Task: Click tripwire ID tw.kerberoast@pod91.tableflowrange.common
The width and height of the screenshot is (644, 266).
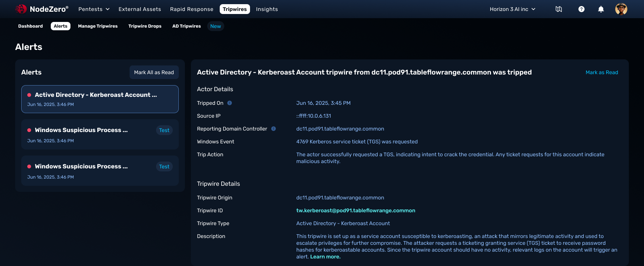Action: pyautogui.click(x=356, y=210)
